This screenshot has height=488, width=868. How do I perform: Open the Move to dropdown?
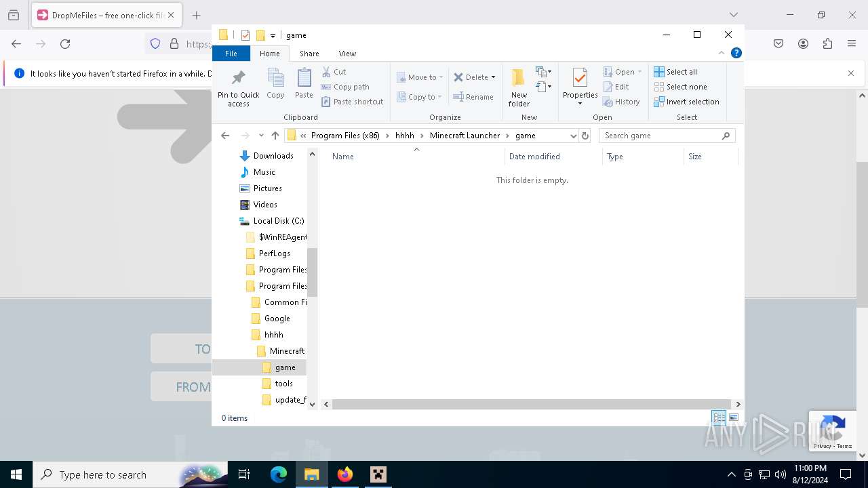point(420,77)
